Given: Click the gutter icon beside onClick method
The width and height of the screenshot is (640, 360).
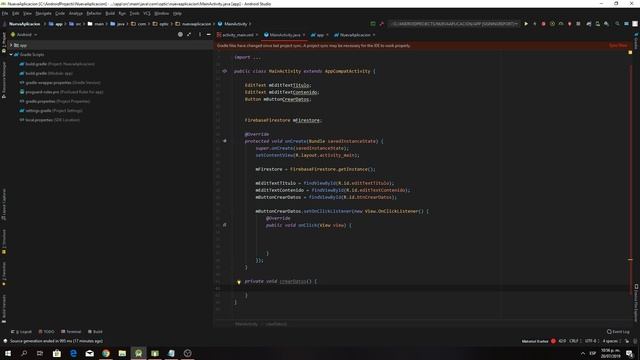Looking at the screenshot, I should (x=224, y=225).
